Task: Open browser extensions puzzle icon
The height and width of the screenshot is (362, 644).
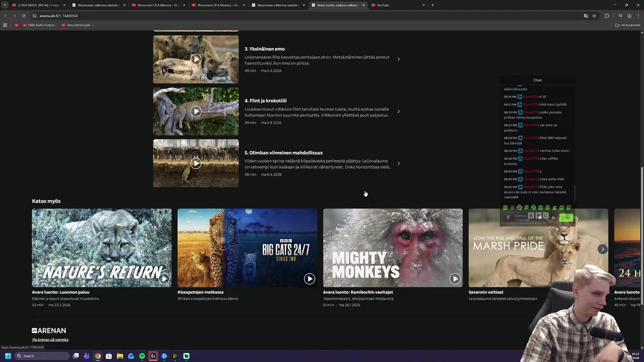Action: (607, 16)
